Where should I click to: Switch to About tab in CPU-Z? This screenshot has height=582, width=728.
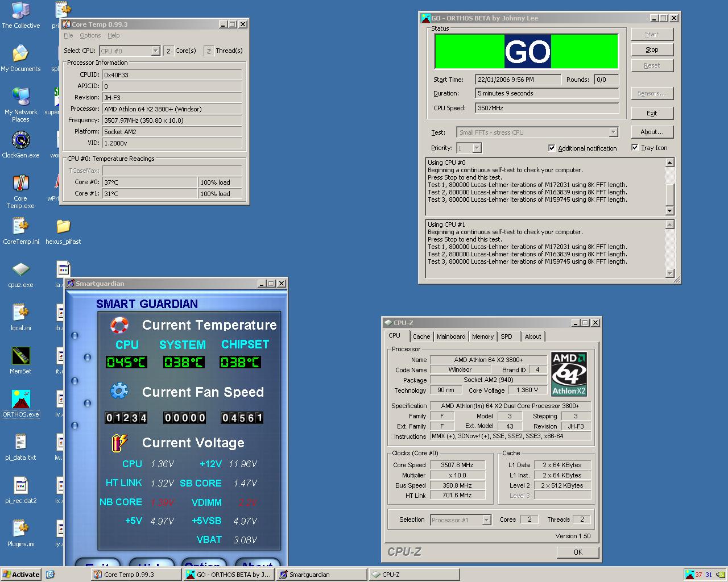click(533, 336)
